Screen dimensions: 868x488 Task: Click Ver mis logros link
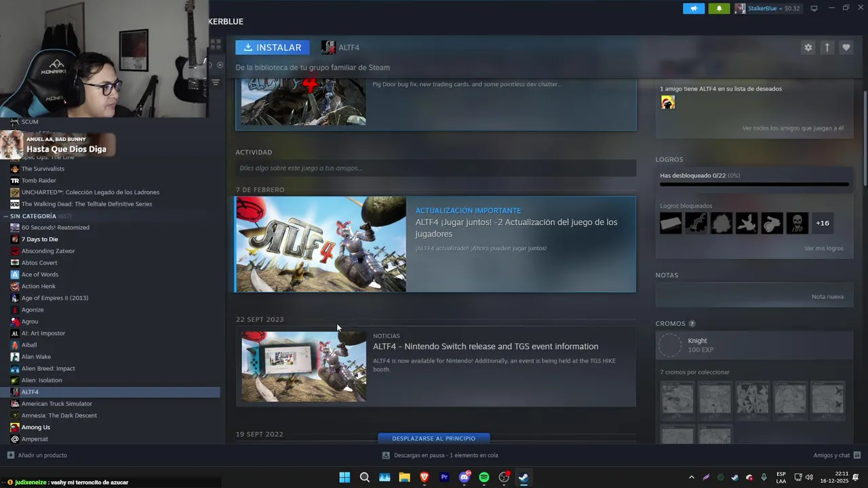coord(824,248)
